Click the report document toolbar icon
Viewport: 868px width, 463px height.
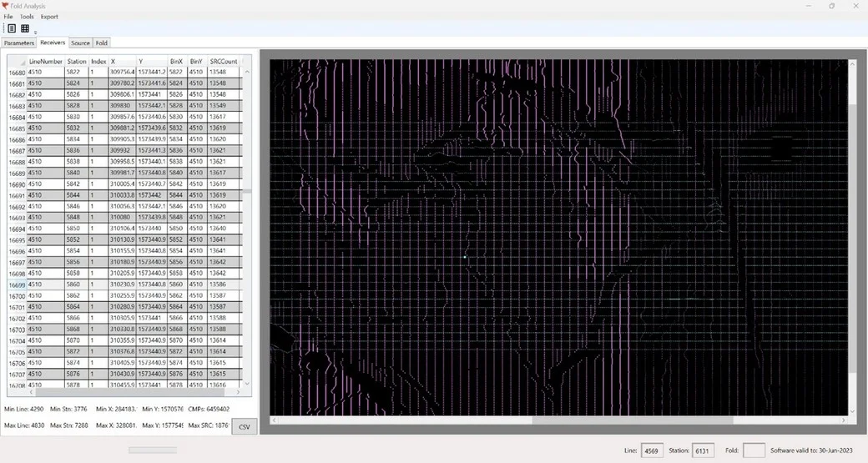point(12,28)
